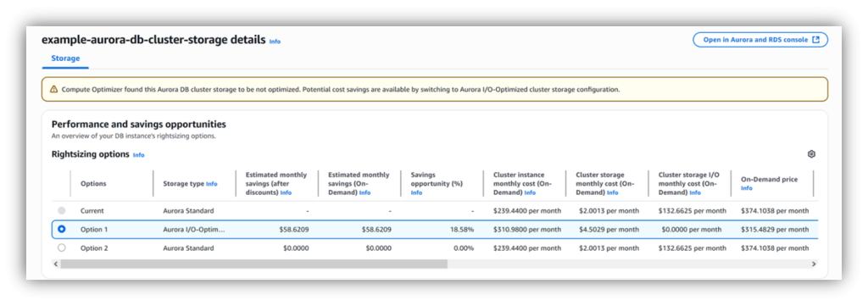Image resolution: width=868 pixels, height=306 pixels.
Task: Click the Options column header
Action: point(93,184)
